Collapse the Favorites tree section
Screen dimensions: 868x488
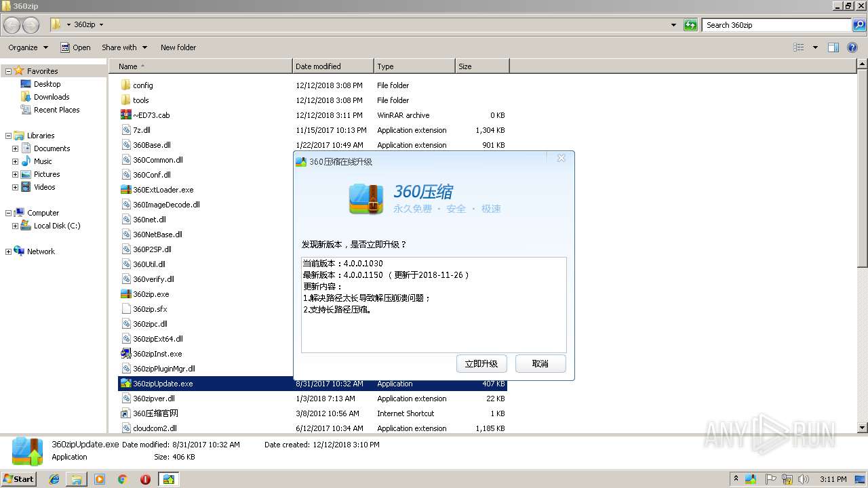[8, 71]
